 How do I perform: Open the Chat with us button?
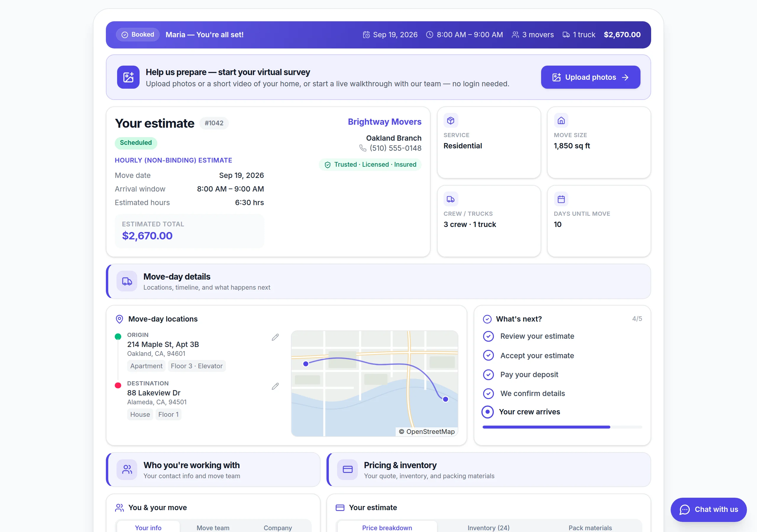point(709,510)
